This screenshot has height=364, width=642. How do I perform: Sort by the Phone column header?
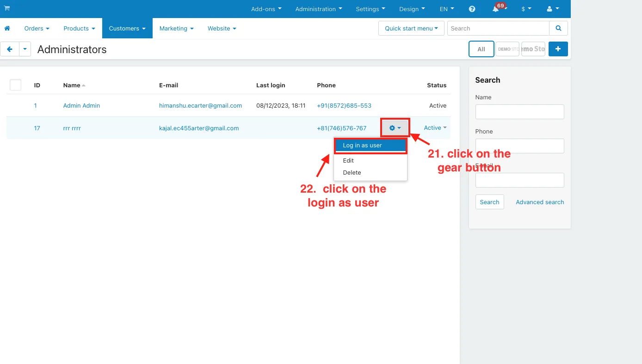(326, 85)
